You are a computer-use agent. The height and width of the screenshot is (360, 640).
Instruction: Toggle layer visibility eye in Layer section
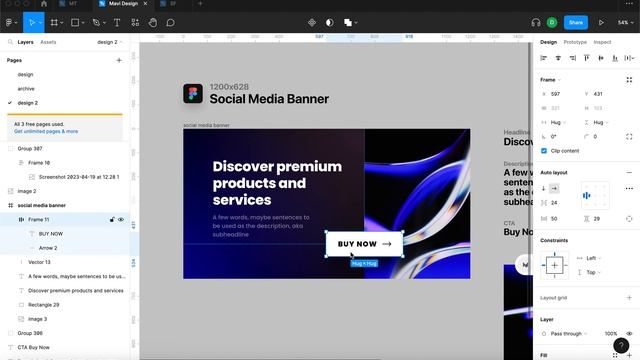point(629,333)
